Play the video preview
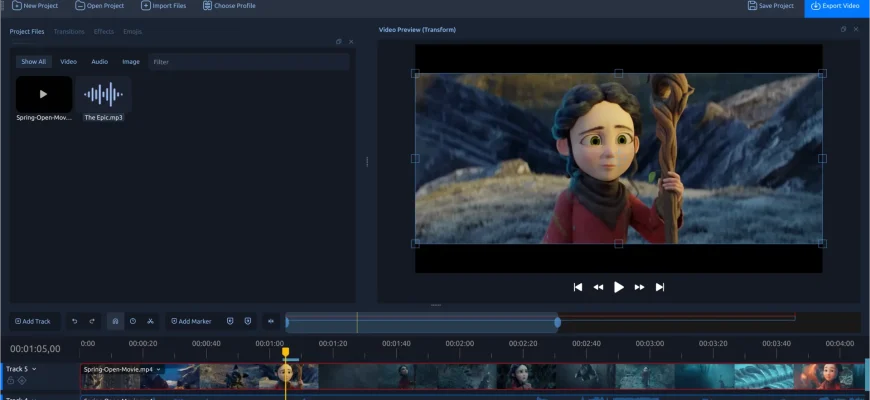 point(619,287)
